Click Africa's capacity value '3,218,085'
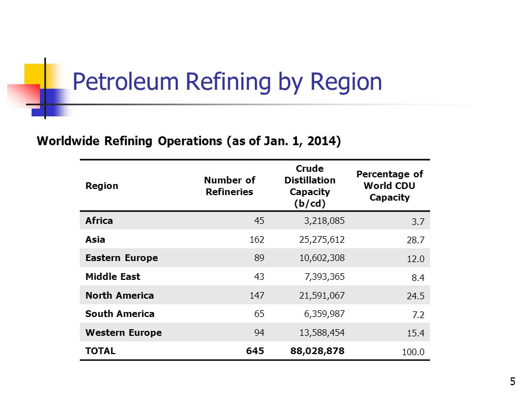Image resolution: width=532 pixels, height=399 pixels. 324,221
